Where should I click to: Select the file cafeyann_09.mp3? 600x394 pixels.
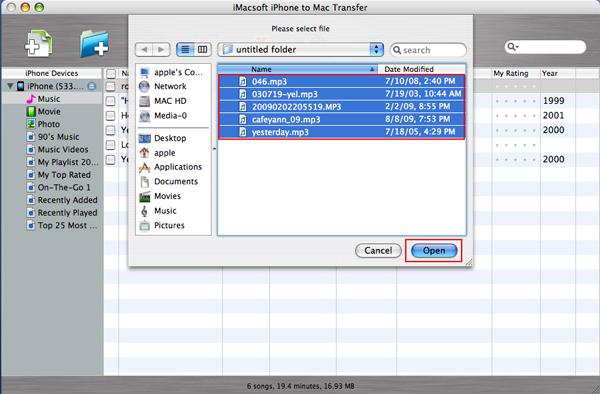(x=342, y=119)
